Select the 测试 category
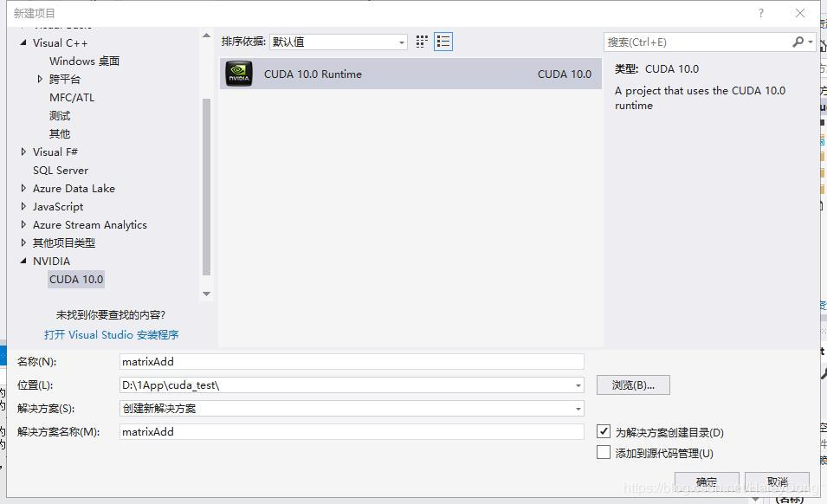This screenshot has height=504, width=827. tap(60, 115)
